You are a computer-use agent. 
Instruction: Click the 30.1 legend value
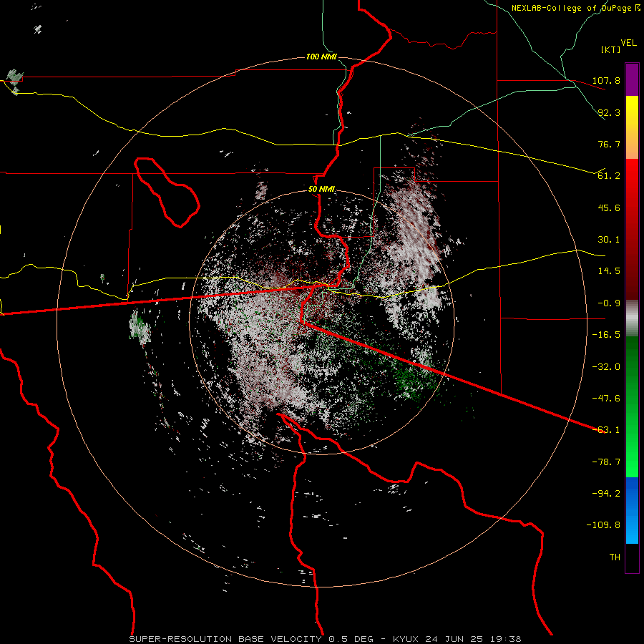pyautogui.click(x=609, y=240)
